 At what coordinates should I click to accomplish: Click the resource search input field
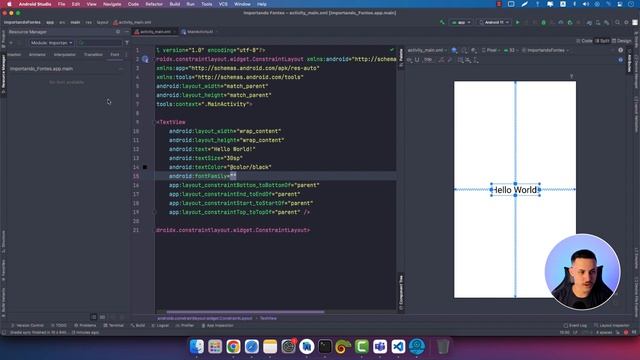coord(100,42)
